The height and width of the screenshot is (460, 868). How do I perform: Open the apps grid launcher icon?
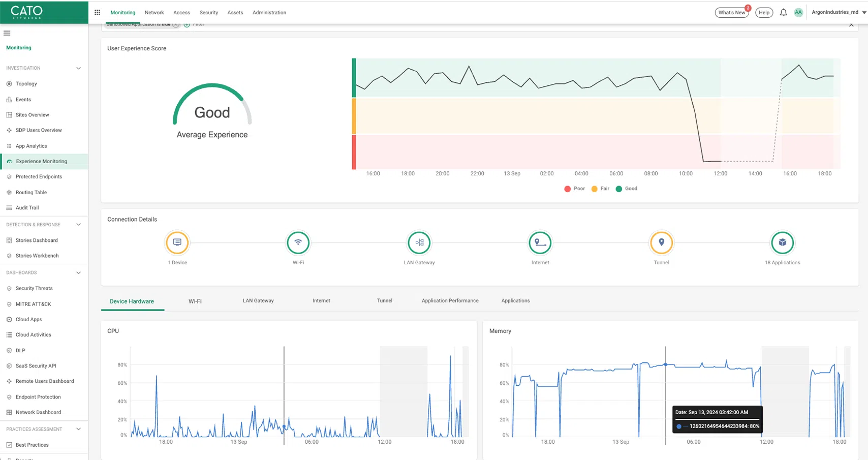[97, 13]
